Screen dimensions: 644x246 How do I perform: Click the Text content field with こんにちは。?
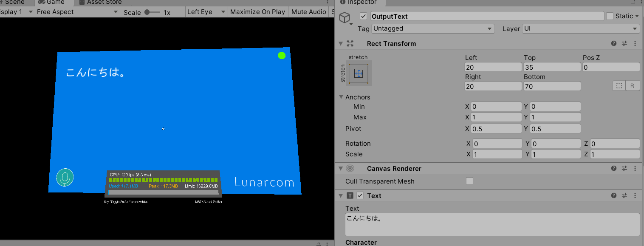point(492,224)
